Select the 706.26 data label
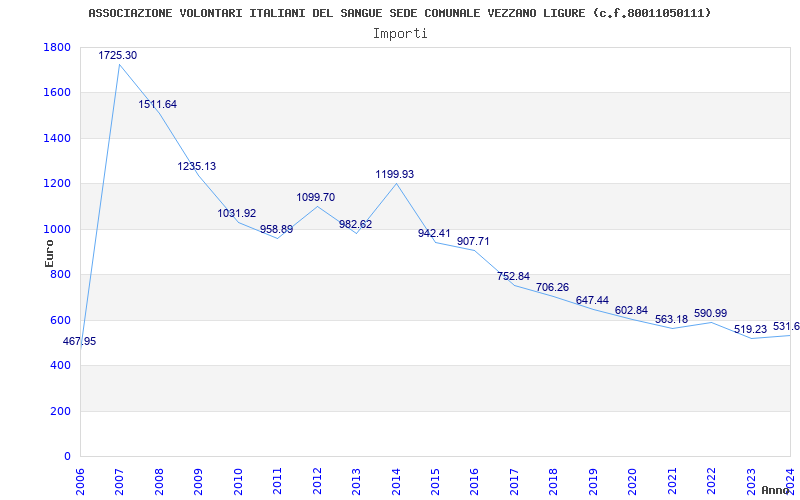 552,287
